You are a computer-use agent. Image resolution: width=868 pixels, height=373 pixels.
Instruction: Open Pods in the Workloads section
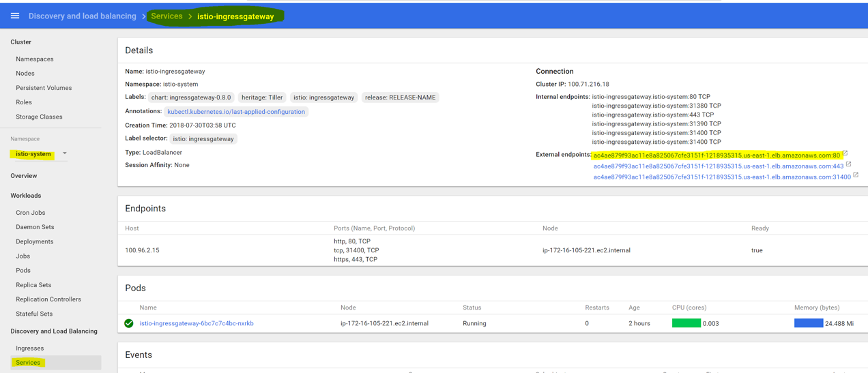[x=23, y=270]
